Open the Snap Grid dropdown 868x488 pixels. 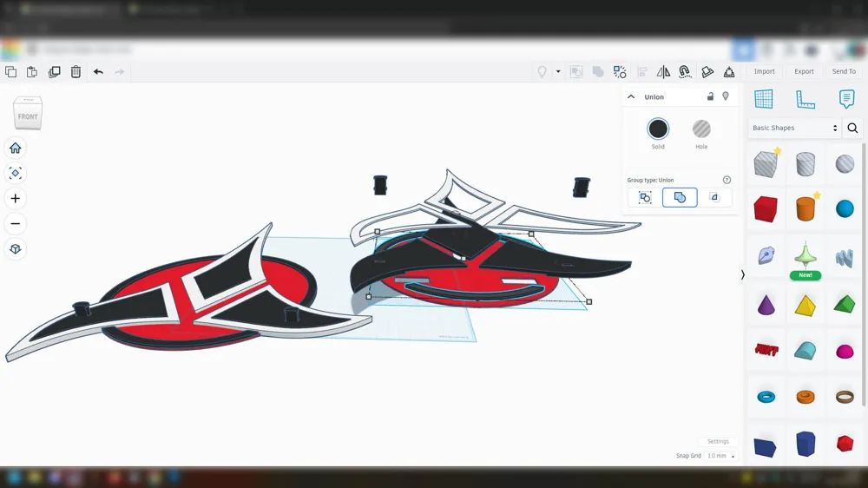point(720,456)
